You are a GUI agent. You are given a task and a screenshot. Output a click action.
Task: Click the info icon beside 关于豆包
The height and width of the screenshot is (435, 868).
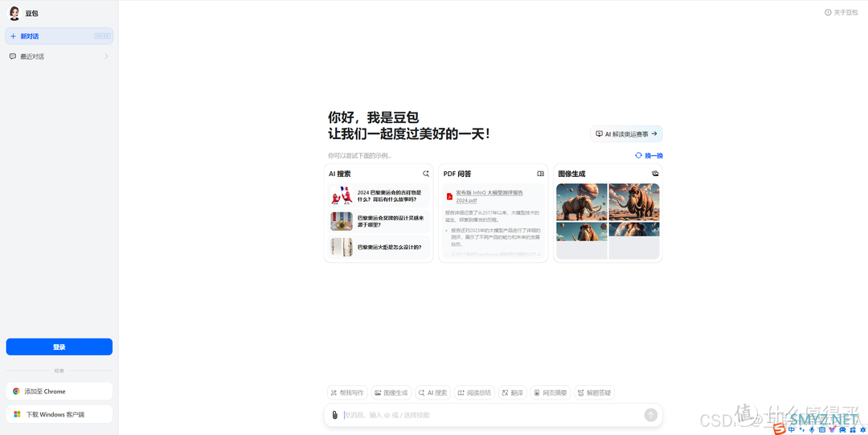coord(828,12)
